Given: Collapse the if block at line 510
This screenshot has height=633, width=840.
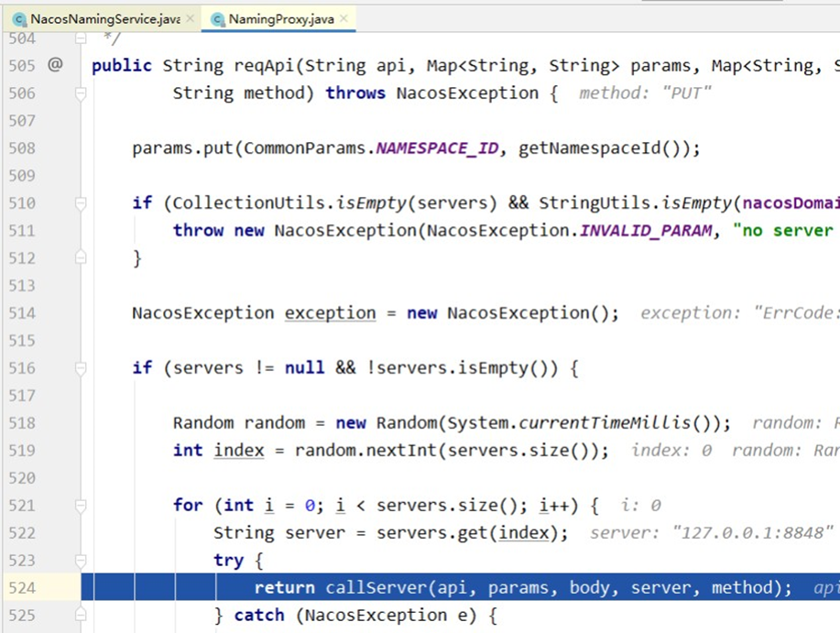Looking at the screenshot, I should (x=81, y=203).
